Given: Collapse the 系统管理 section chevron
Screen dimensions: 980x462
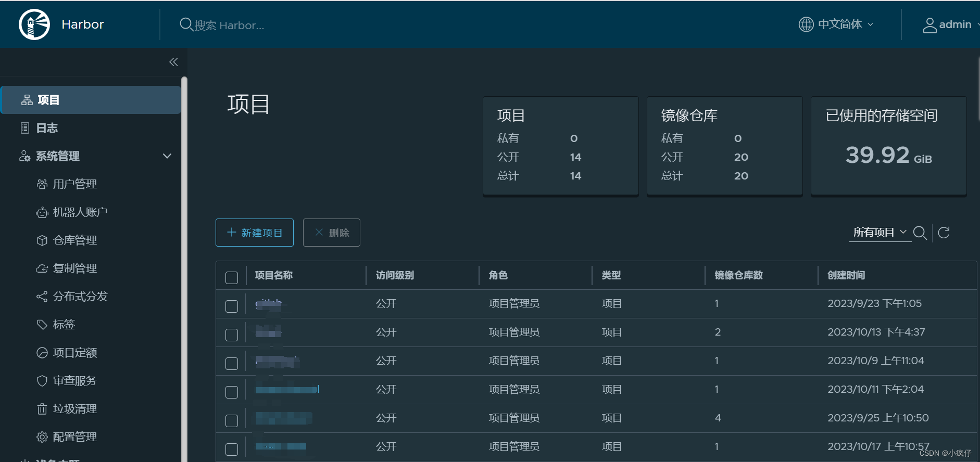Looking at the screenshot, I should tap(167, 156).
